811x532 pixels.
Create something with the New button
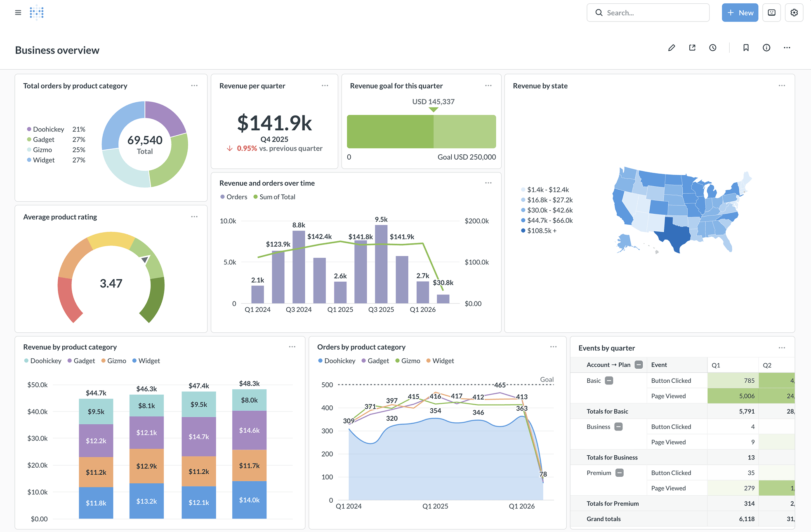click(740, 12)
